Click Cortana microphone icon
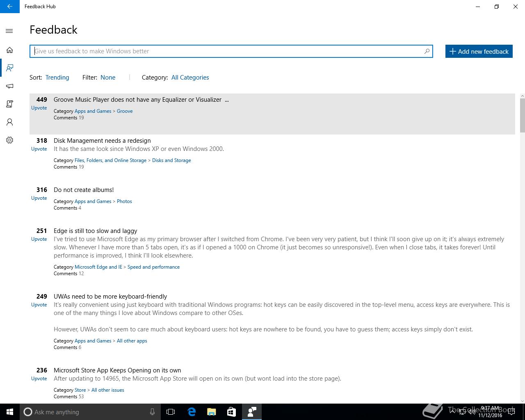 (x=152, y=412)
